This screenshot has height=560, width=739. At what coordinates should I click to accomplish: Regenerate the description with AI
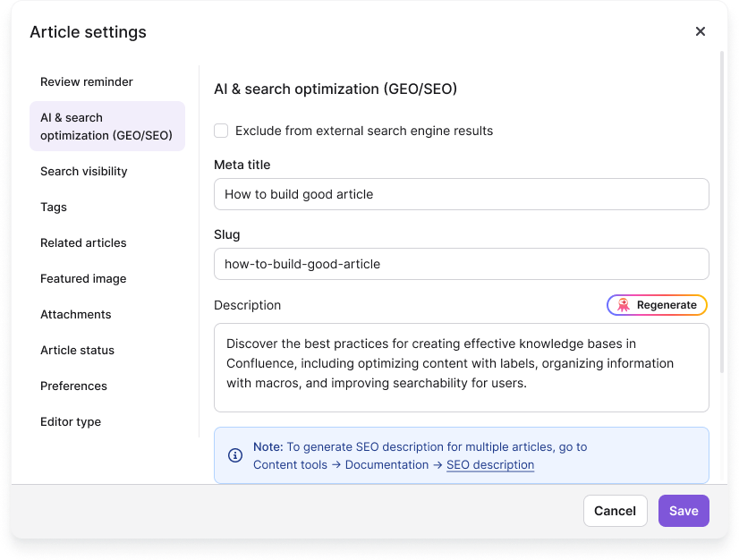tap(657, 305)
